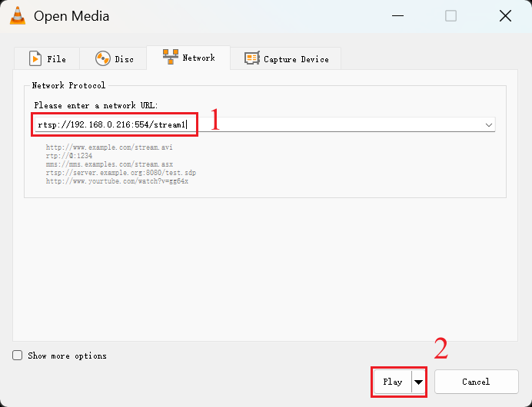Select the Network tab label

198,58
